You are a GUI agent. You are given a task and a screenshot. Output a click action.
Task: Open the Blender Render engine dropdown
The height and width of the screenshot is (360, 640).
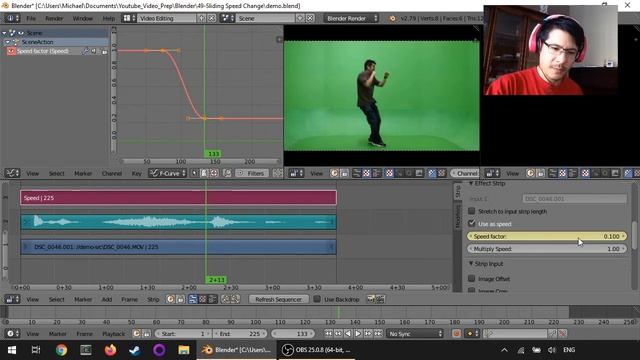tap(351, 18)
